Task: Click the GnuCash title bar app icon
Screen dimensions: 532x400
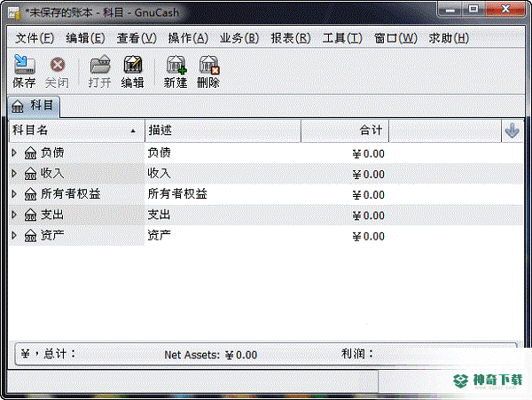Action: [14, 13]
